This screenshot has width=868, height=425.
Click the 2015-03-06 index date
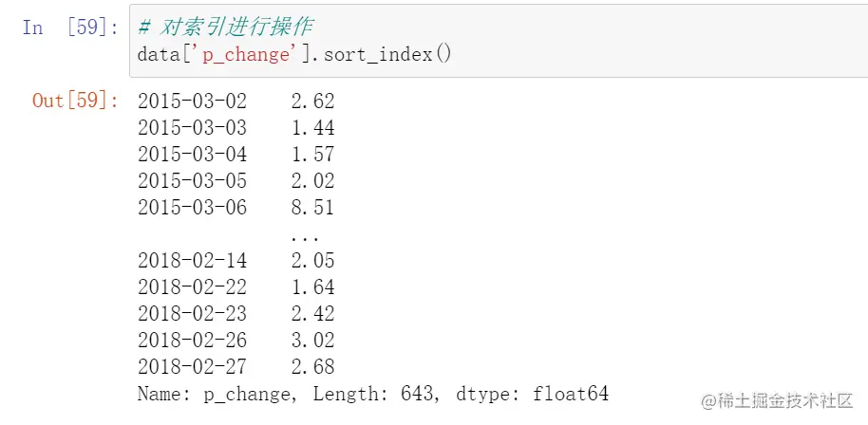pyautogui.click(x=192, y=207)
